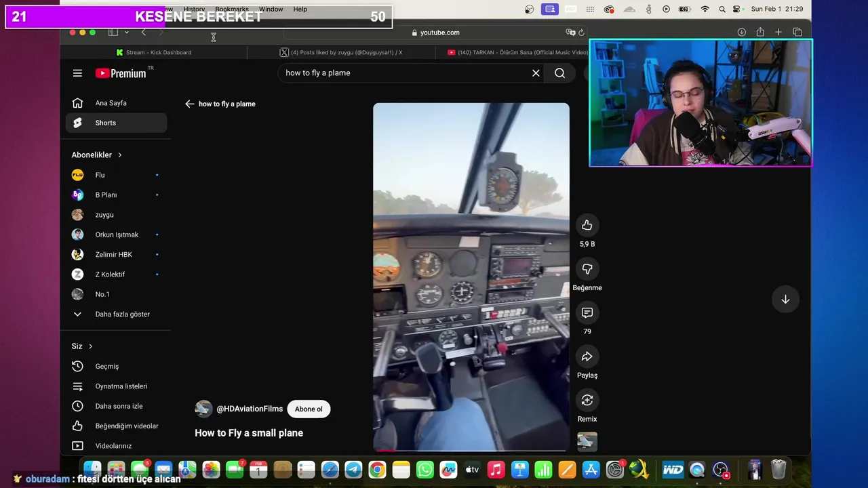This screenshot has width=868, height=488.
Task: Open Telegram from the Dock
Action: [353, 469]
